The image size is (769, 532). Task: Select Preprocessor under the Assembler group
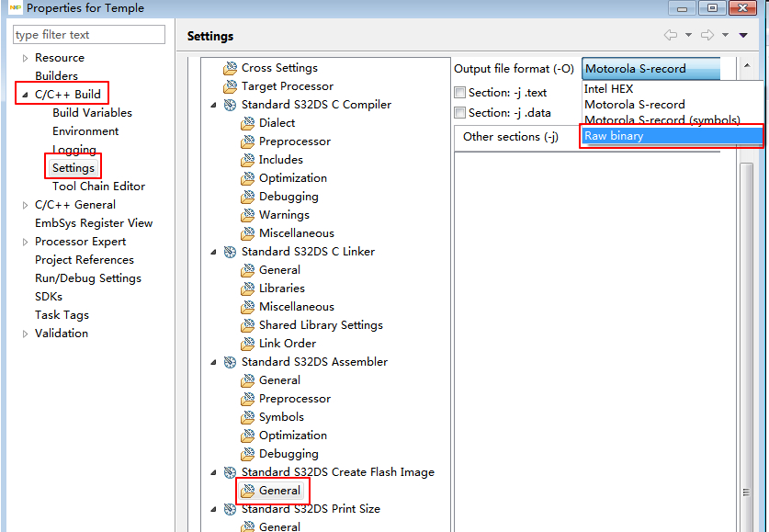tap(295, 399)
